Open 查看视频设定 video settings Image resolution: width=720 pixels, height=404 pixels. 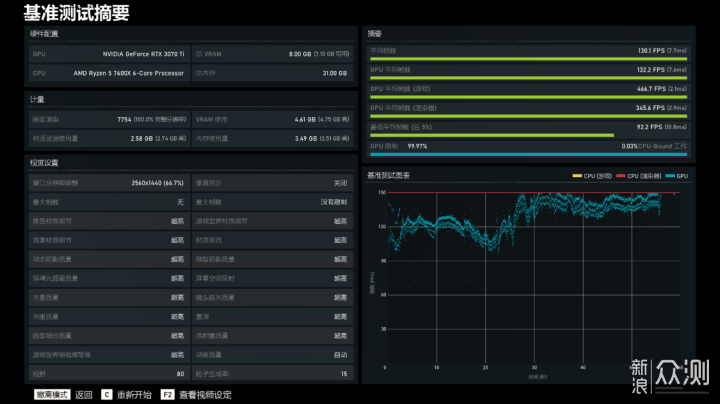coord(205,394)
